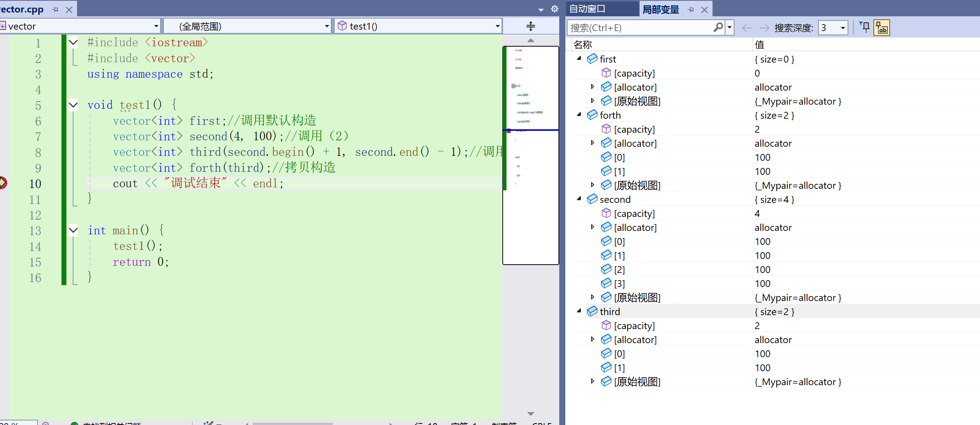This screenshot has width=980, height=425.
Task: Click the breakpoint marker on line 10
Action: (2, 183)
